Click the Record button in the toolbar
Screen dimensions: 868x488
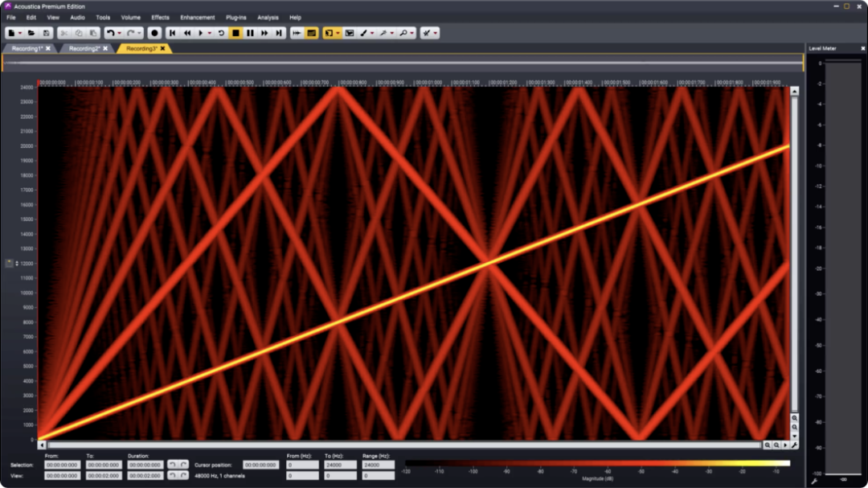154,33
